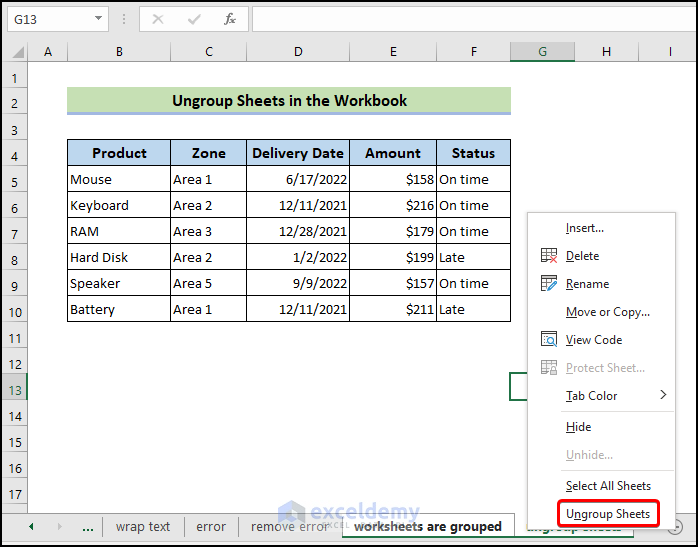Switch to the error sheet tab
This screenshot has height=547, width=698.
tap(211, 527)
